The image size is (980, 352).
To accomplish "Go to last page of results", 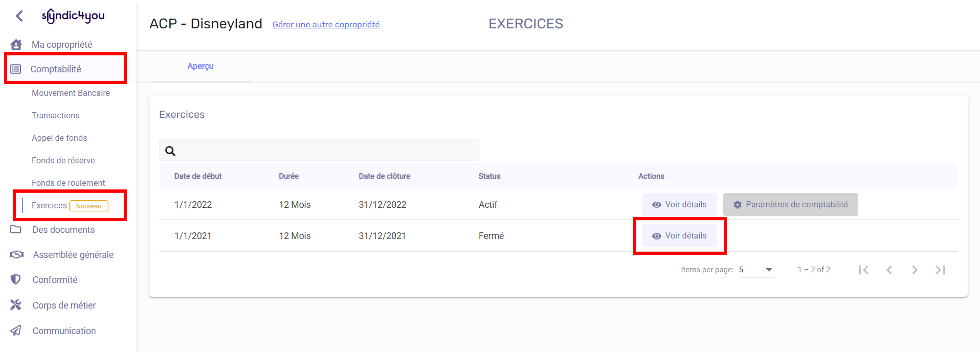I will point(940,270).
